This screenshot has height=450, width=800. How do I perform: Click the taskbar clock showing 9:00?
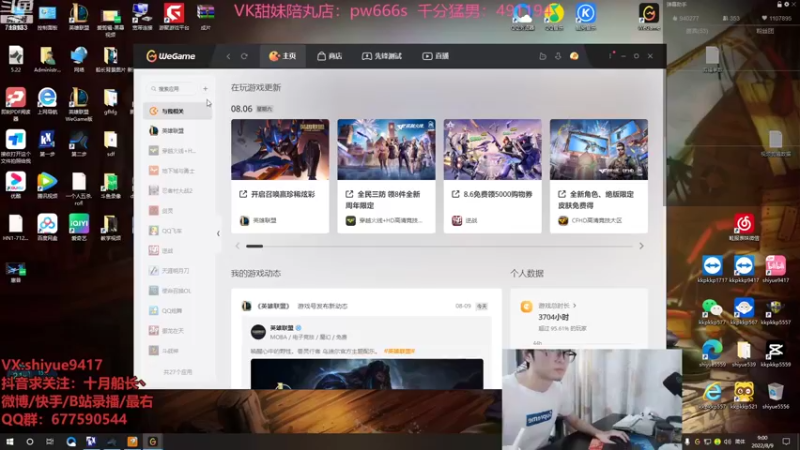click(x=763, y=441)
